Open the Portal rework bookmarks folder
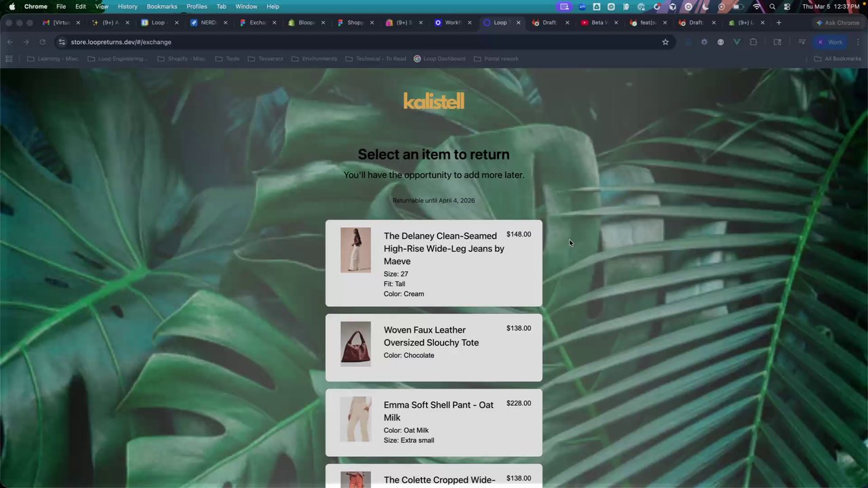868x488 pixels. [x=496, y=59]
